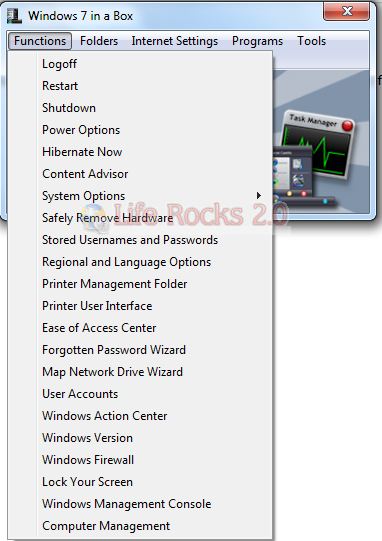Open Stored Usernames and Passwords
The image size is (382, 541).
(x=140, y=240)
